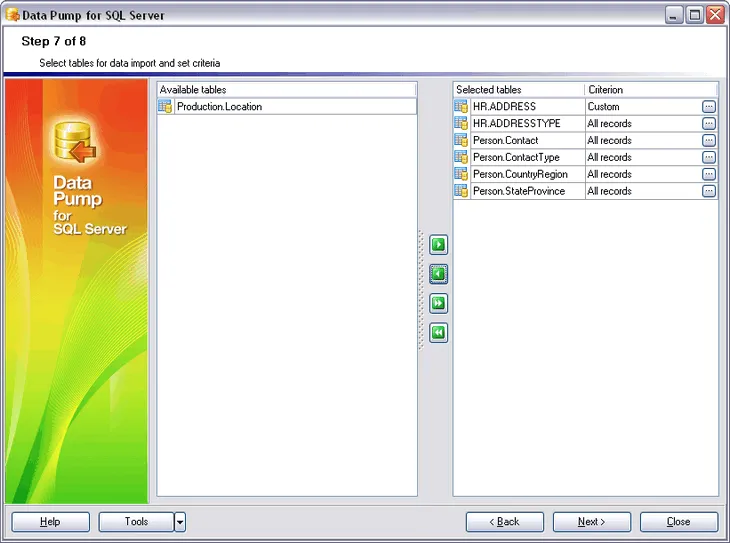Click the move all tables right double-arrow
730x543 pixels.
point(438,304)
